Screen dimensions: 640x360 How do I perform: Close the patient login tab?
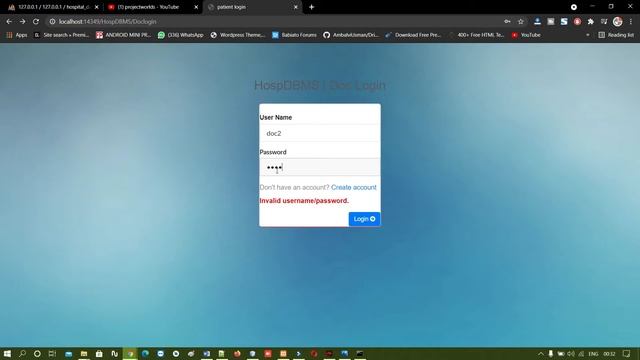tap(296, 7)
